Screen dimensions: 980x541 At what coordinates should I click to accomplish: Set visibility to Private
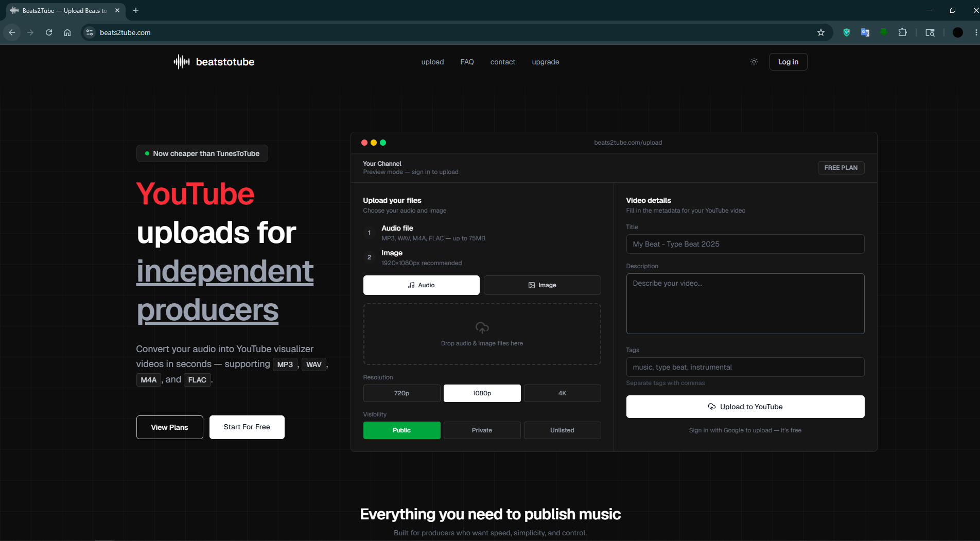click(x=482, y=430)
